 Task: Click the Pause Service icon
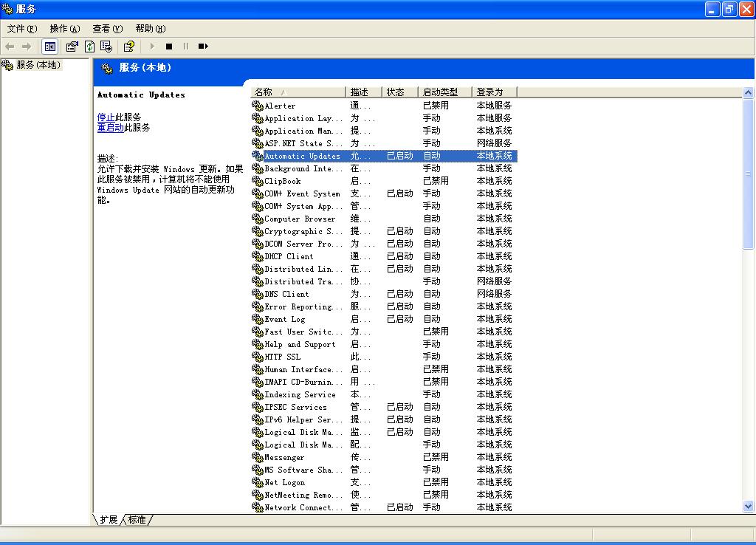tap(185, 47)
